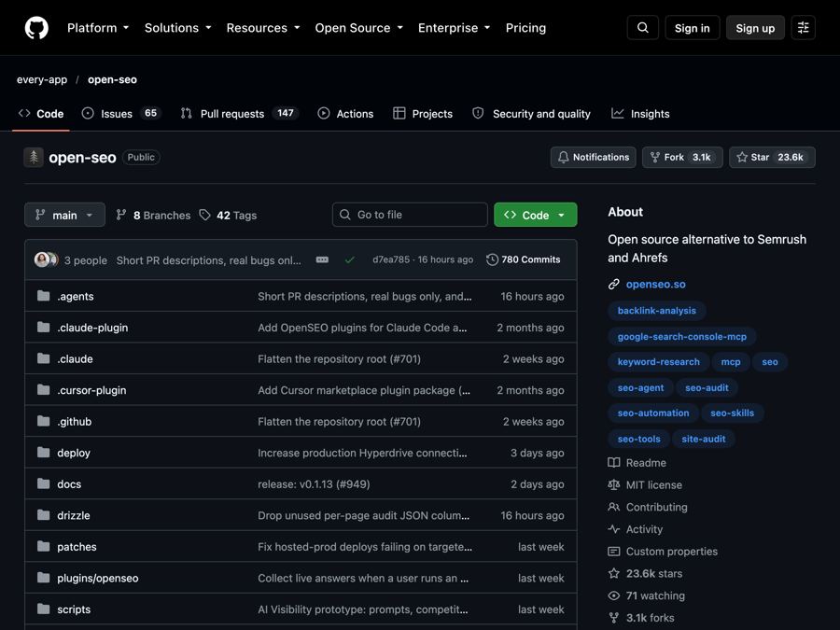Expand commit message ellipsis button

point(322,259)
